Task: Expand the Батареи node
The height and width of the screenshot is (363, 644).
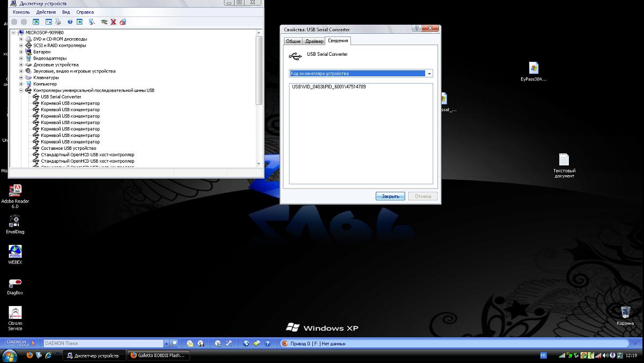Action: (21, 52)
